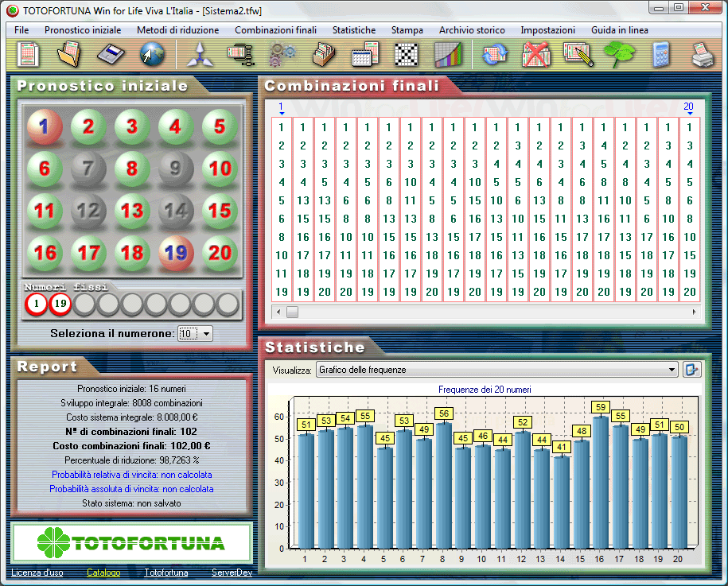This screenshot has width=728, height=586.
Task: Click the green four-leaf clover icon
Action: [617, 55]
